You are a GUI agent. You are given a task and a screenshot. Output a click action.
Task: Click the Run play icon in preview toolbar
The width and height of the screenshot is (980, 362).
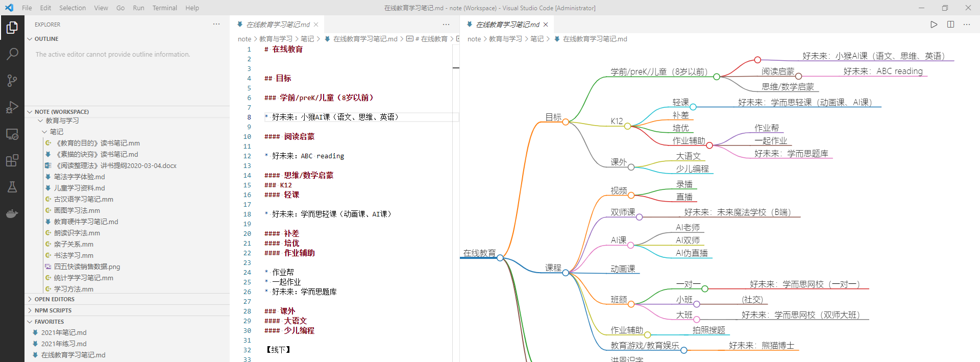coord(934,24)
